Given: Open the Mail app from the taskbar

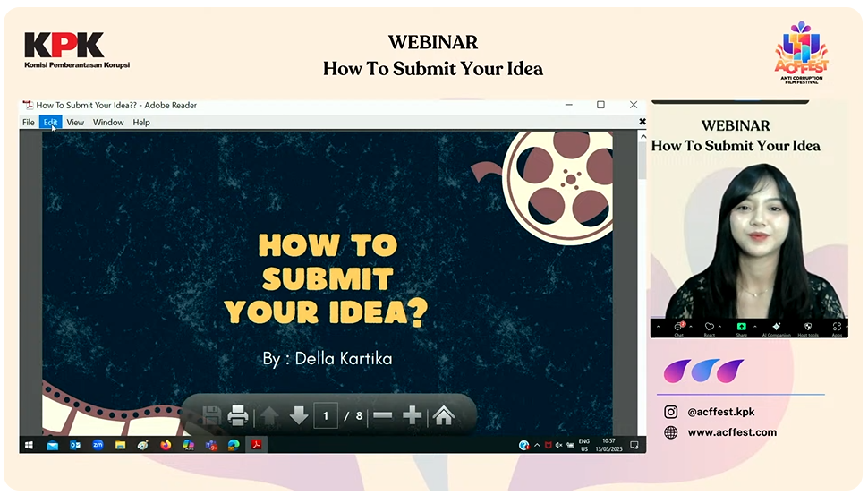Looking at the screenshot, I should 53,445.
